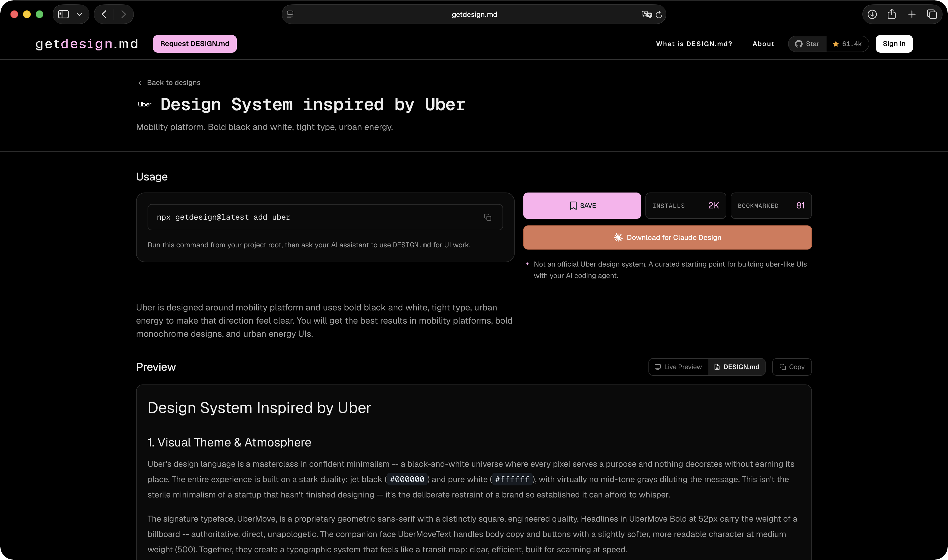948x560 pixels.
Task: View the 61.4k stargazers count
Action: 848,44
